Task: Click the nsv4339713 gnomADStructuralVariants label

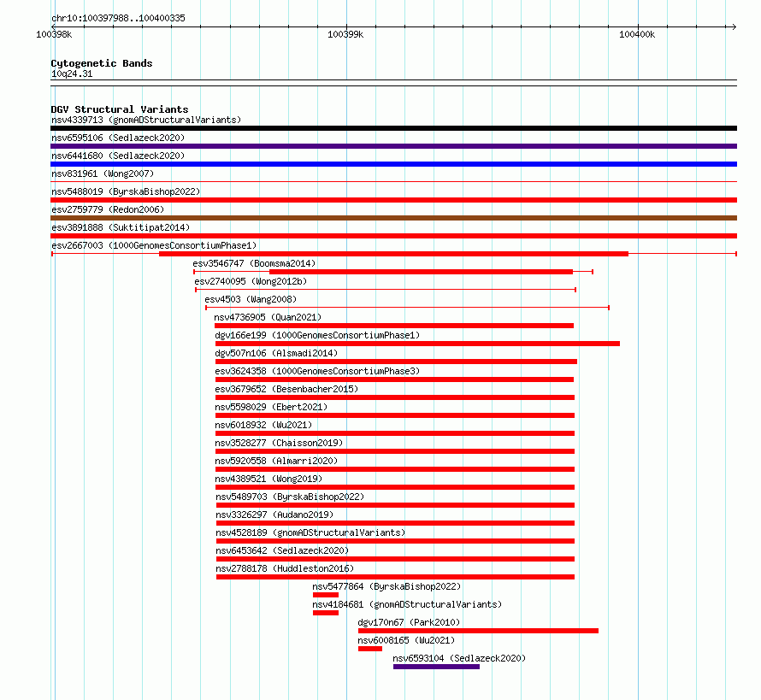Action: point(146,120)
